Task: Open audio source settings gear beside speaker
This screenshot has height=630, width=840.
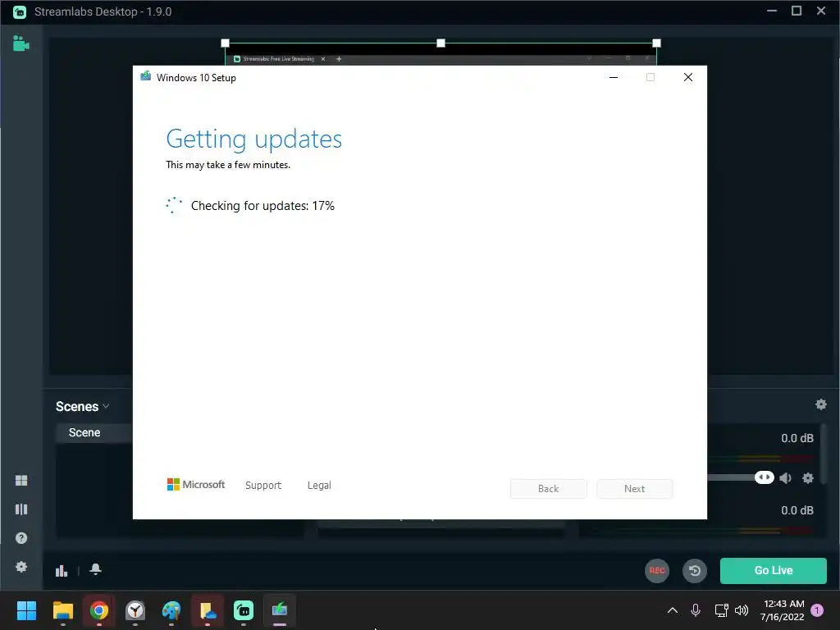Action: tap(808, 478)
